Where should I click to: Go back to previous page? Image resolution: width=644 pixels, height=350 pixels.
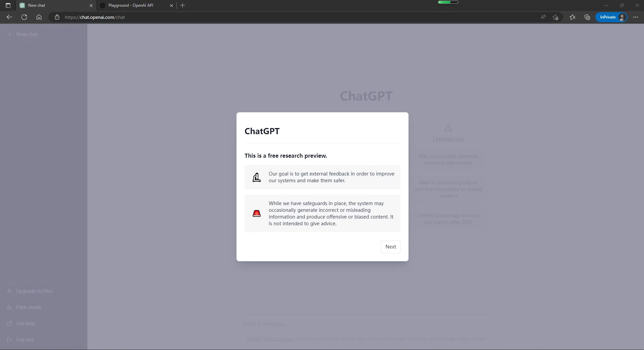(9, 17)
